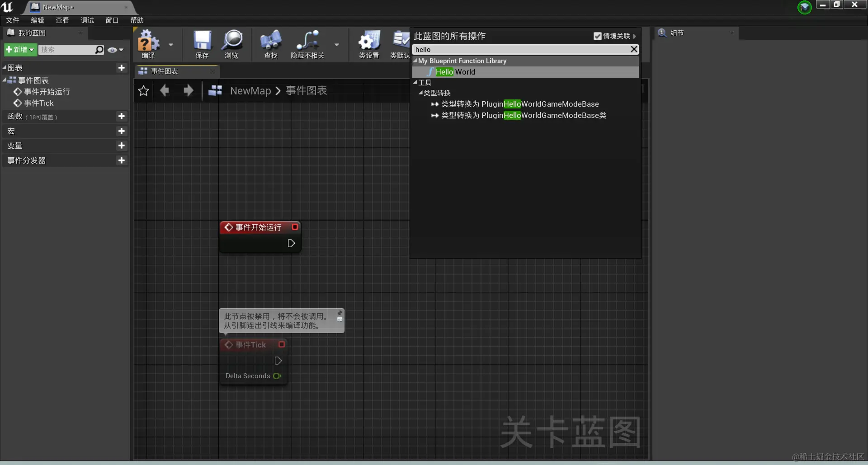Viewport: 868px width, 465px height.
Task: Bookmark the current graph view with star icon
Action: 143,90
